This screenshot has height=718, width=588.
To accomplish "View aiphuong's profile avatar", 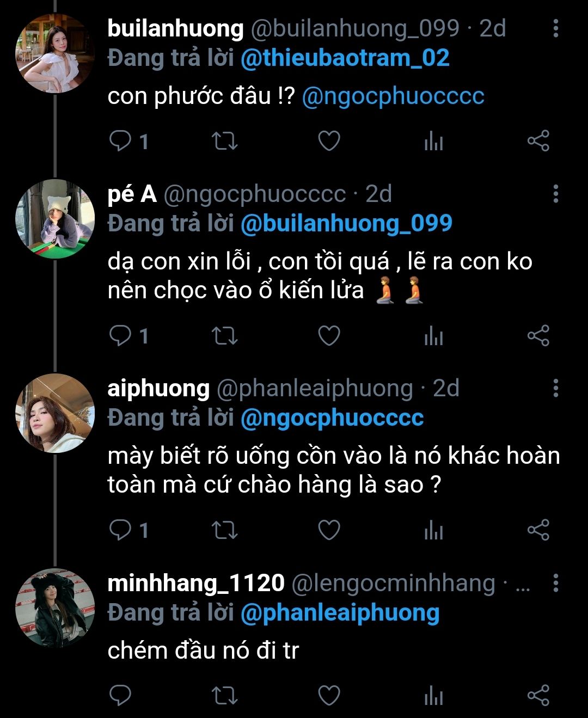I will pyautogui.click(x=55, y=413).
